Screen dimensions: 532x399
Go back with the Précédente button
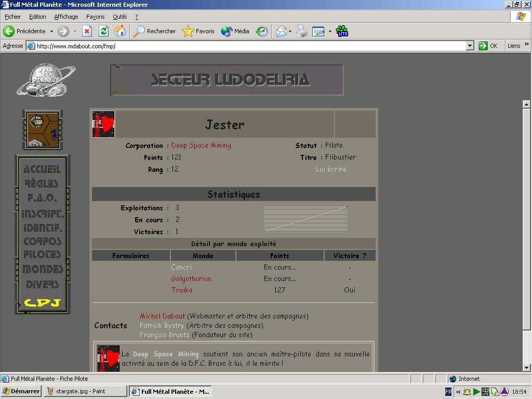[24, 31]
